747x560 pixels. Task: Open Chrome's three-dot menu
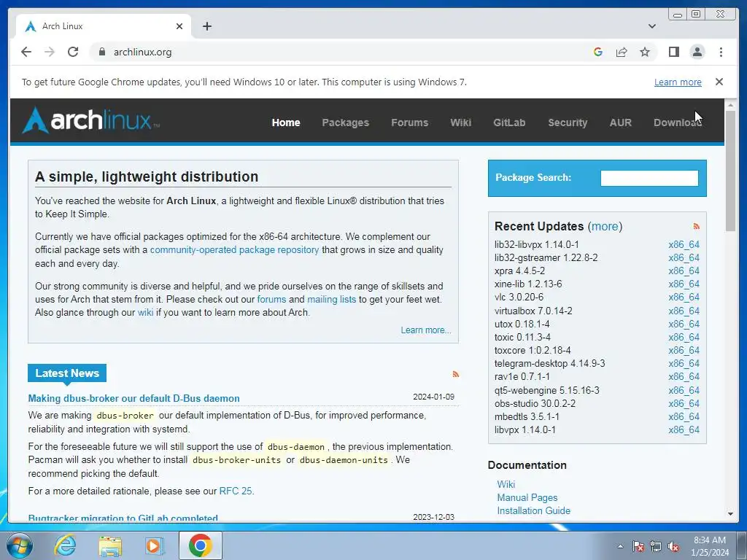pyautogui.click(x=721, y=52)
